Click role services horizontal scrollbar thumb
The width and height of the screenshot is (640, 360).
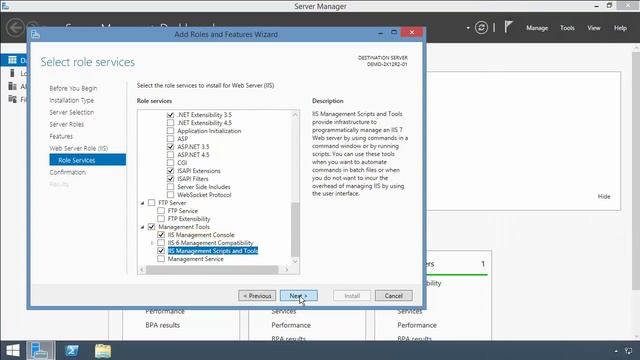[x=212, y=270]
